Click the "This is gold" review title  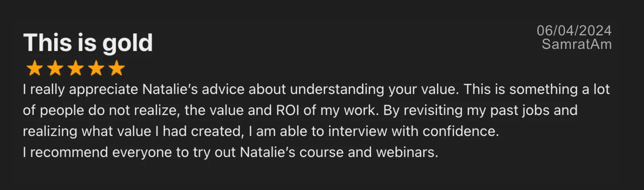[x=88, y=43]
